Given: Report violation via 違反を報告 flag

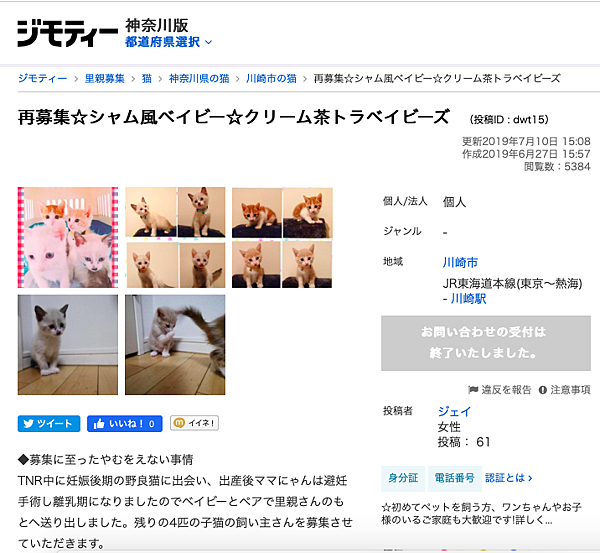Looking at the screenshot, I should pos(500,390).
